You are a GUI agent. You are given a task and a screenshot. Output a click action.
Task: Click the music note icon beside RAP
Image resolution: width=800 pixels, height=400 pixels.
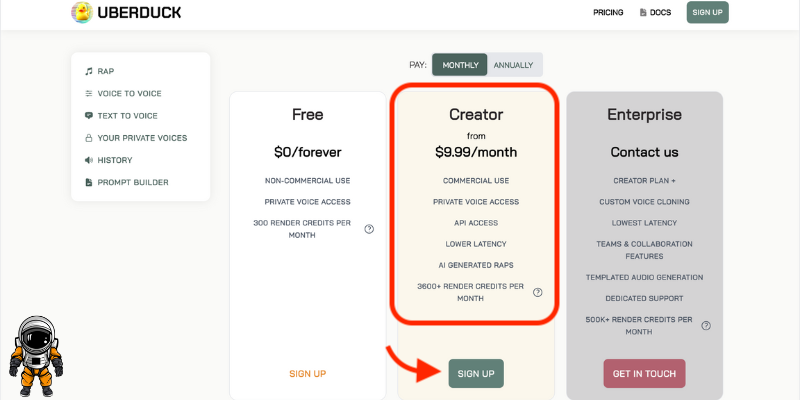pyautogui.click(x=89, y=71)
